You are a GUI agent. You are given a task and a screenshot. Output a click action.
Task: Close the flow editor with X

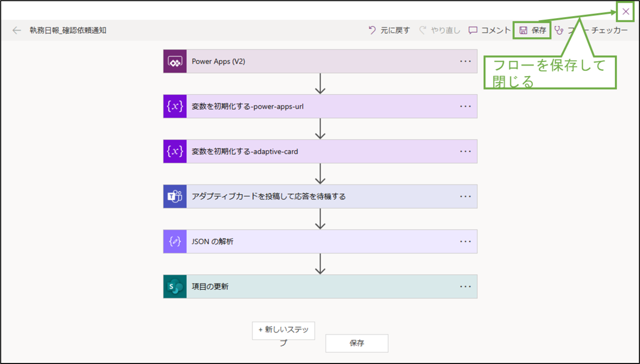click(626, 11)
